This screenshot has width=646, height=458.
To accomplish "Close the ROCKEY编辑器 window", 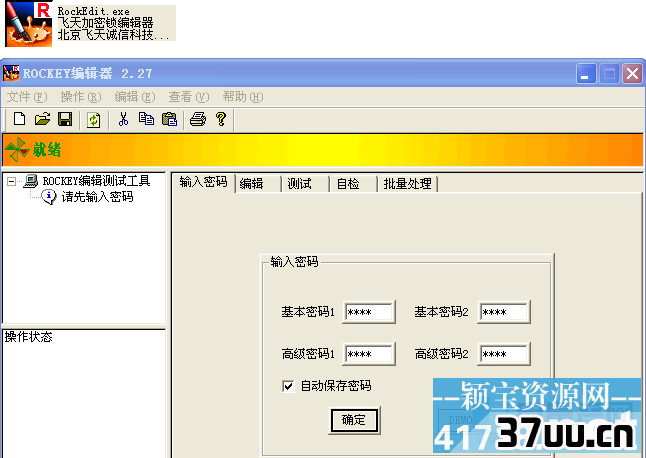I will click(x=632, y=74).
